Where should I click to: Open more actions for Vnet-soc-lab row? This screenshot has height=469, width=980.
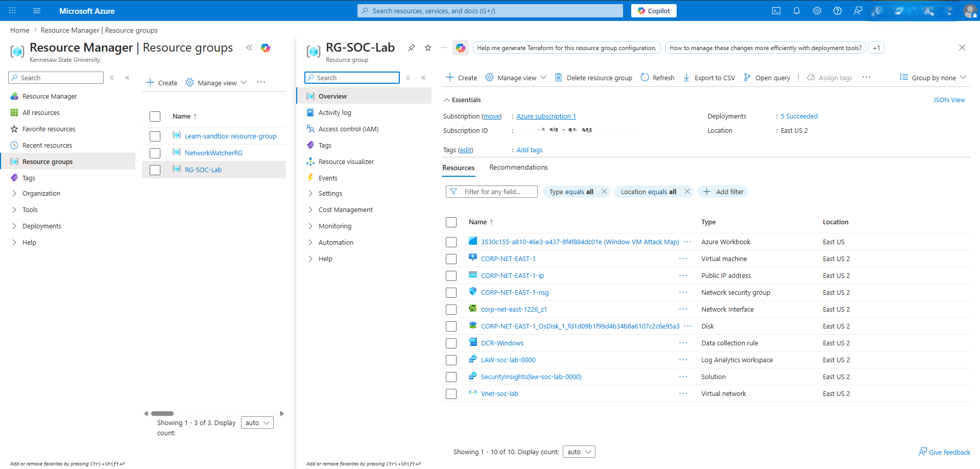click(683, 393)
